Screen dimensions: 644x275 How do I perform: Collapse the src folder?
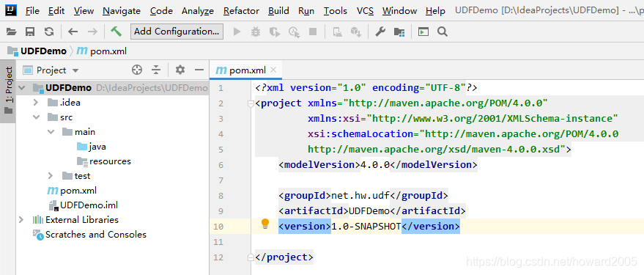pyautogui.click(x=37, y=117)
